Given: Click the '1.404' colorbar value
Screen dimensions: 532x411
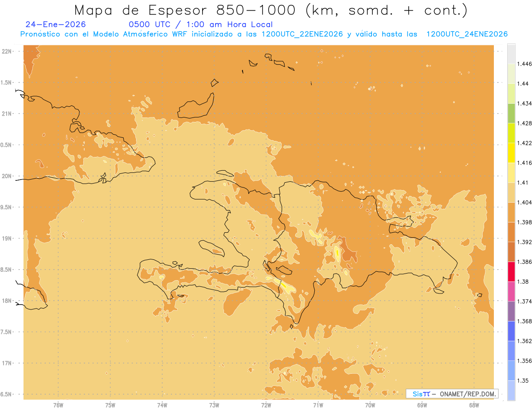Looking at the screenshot, I should (x=525, y=202).
